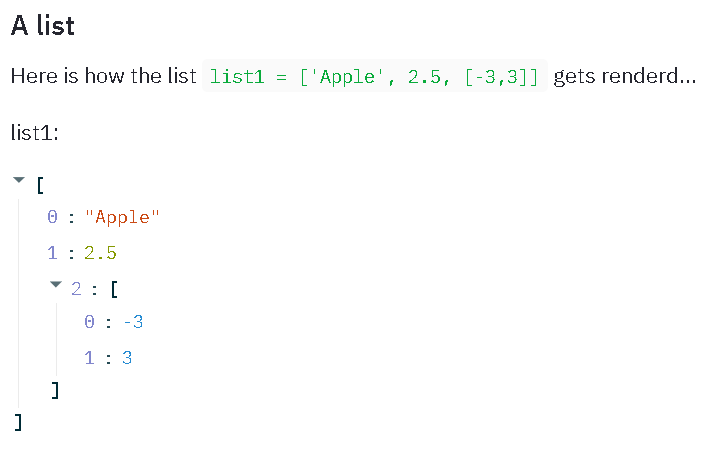Click the opening bracket after key 2
The height and width of the screenshot is (465, 718).
click(x=114, y=288)
